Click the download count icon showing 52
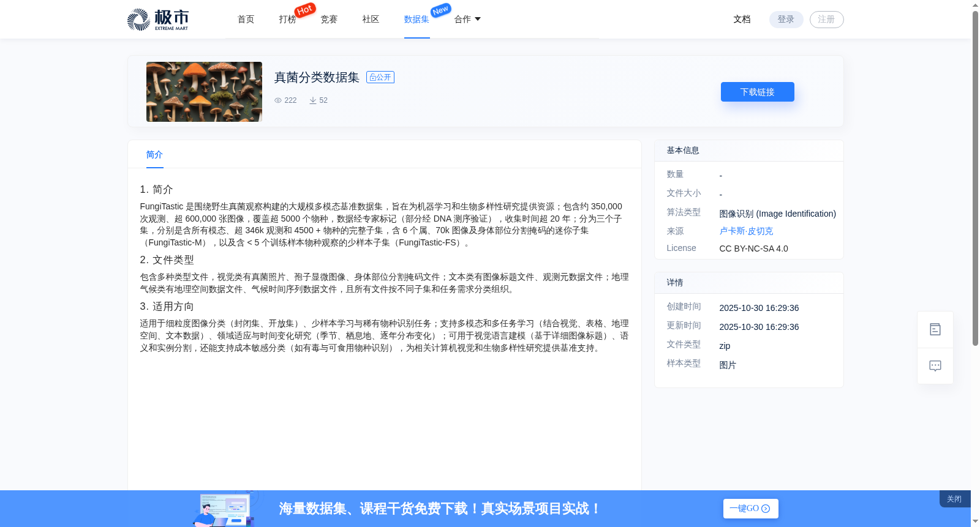 coord(313,100)
